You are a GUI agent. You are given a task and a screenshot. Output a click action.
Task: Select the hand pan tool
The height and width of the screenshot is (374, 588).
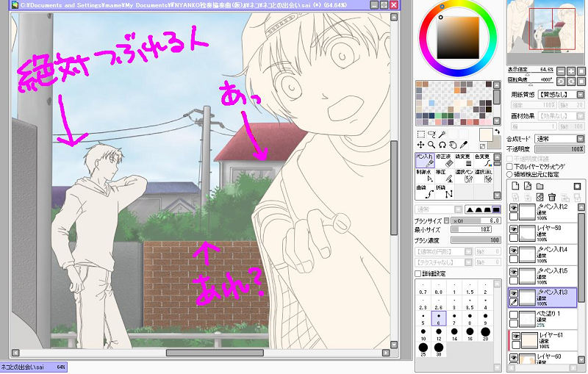click(x=453, y=145)
